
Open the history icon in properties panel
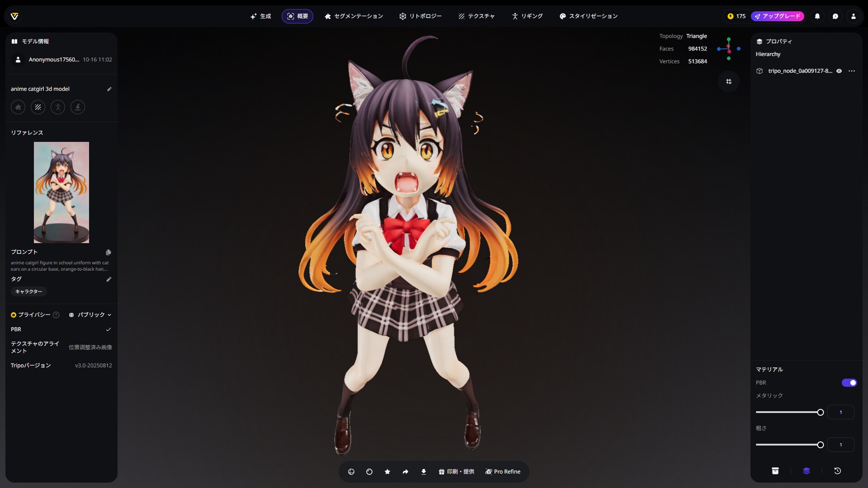point(837,471)
